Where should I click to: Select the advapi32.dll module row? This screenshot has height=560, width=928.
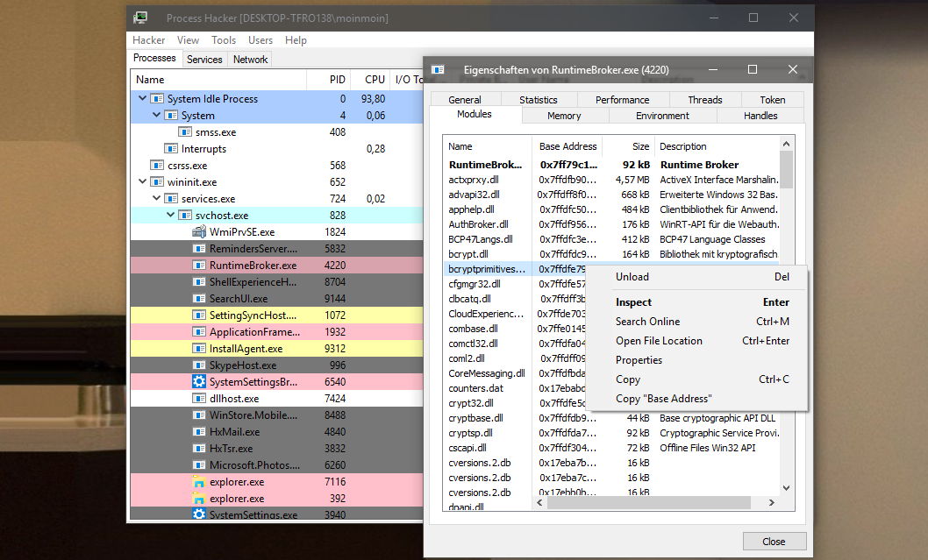tap(612, 195)
